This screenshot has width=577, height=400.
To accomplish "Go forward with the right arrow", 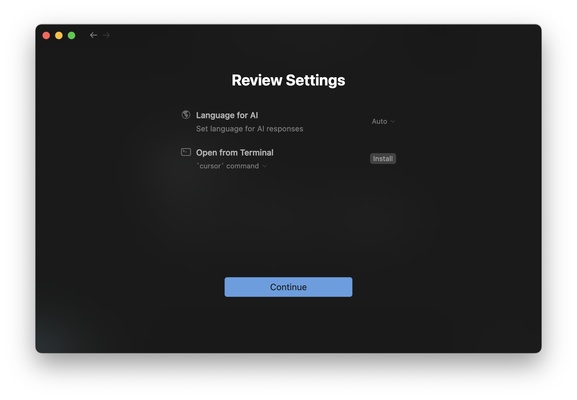I will (106, 35).
